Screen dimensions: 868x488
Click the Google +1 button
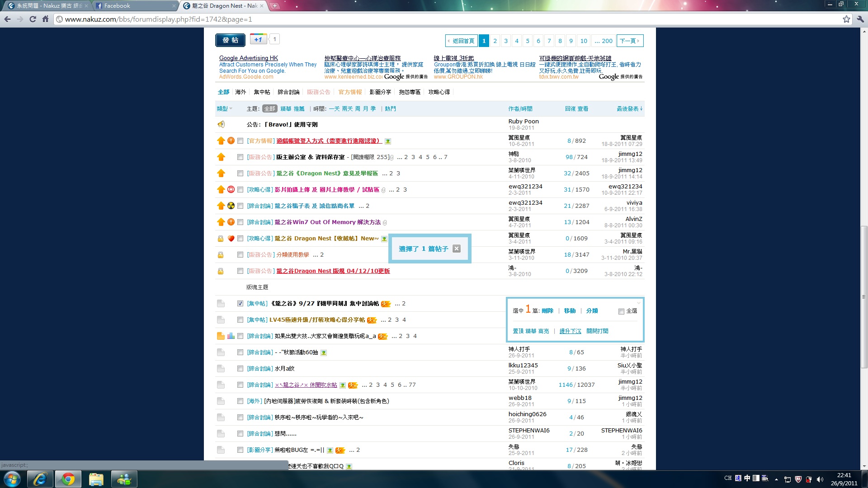tap(258, 39)
